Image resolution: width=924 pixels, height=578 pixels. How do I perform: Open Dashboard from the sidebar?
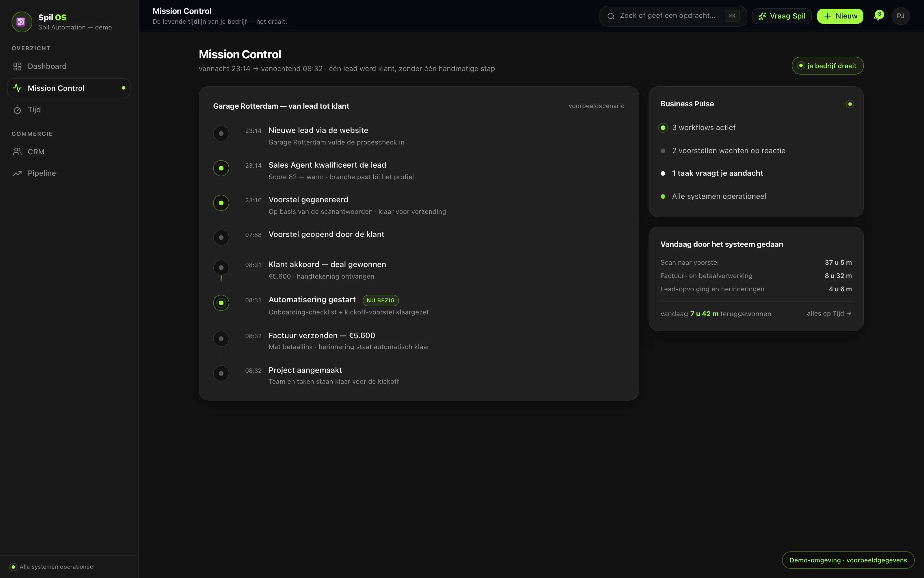(x=69, y=66)
